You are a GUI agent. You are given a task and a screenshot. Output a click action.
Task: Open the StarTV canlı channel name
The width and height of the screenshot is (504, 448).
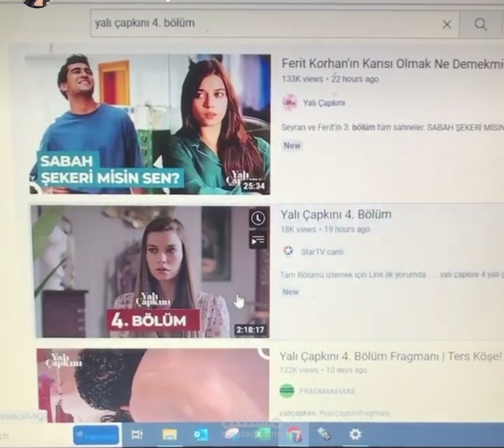(x=322, y=252)
